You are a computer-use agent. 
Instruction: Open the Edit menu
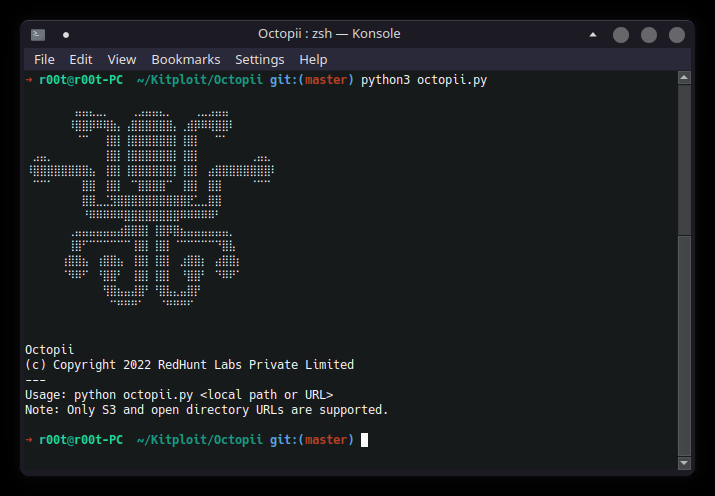81,60
